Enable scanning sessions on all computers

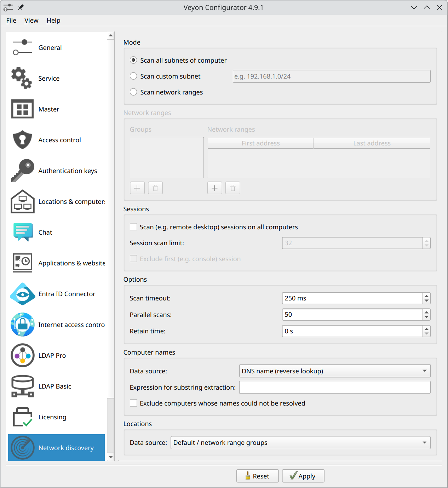(x=133, y=227)
